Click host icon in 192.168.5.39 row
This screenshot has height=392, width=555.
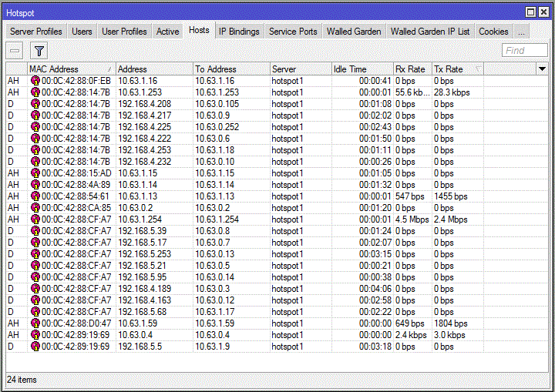[x=35, y=231]
